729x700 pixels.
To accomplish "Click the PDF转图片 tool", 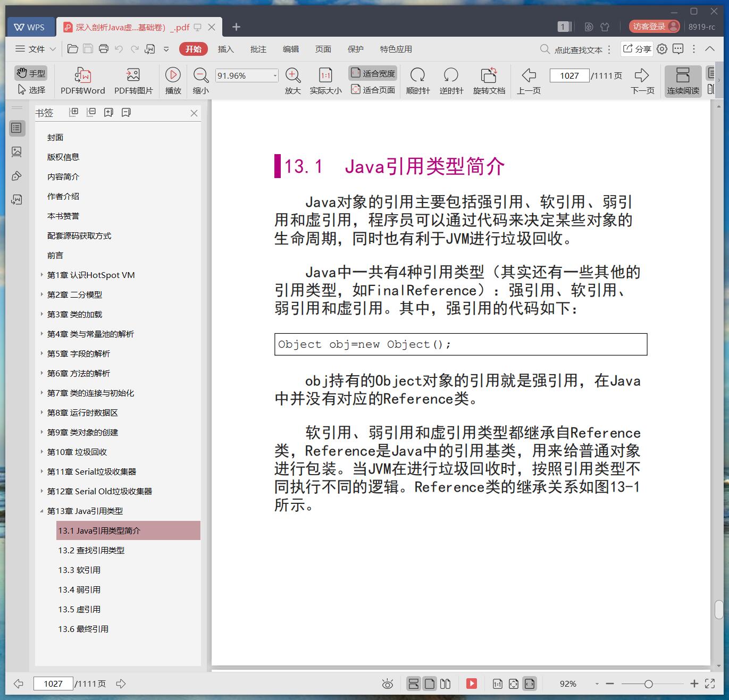I will tap(133, 81).
